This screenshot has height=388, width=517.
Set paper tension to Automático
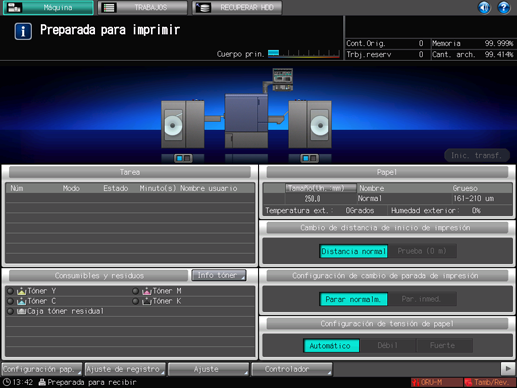coord(331,346)
